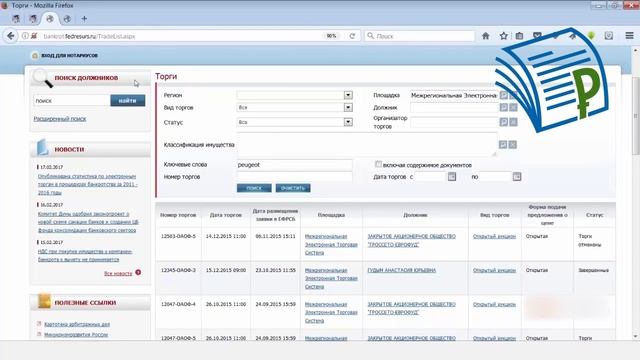
Task: Click the Найти button in debtor search
Action: 127,100
